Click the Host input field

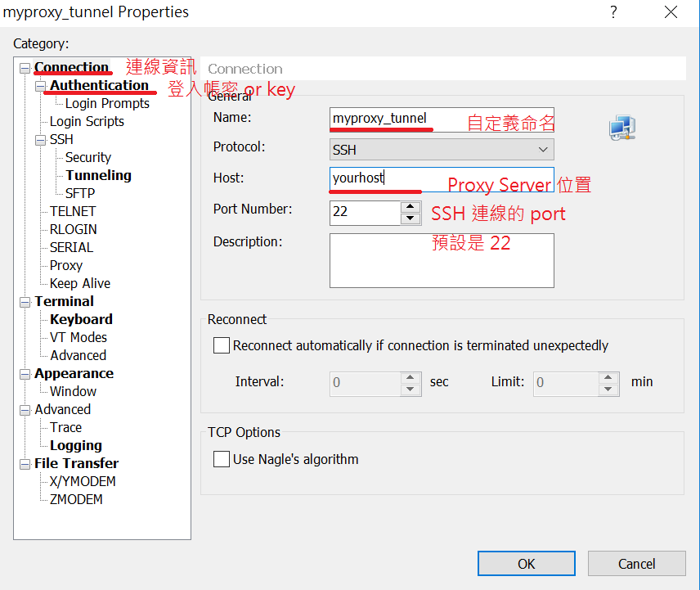(442, 179)
